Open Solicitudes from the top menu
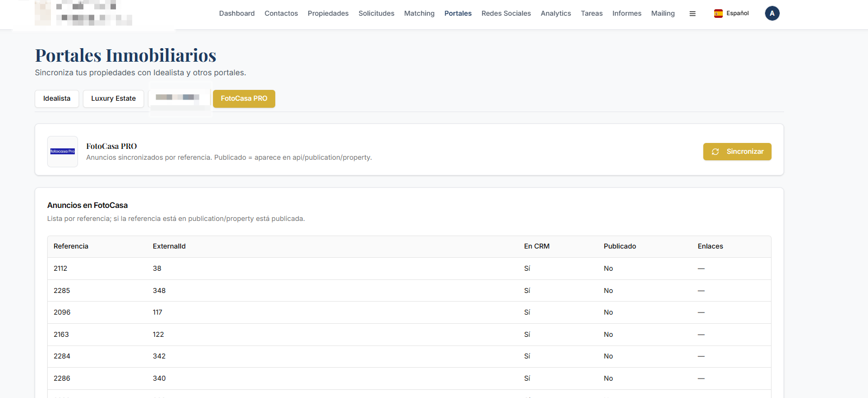Viewport: 868px width, 398px height. (x=377, y=14)
